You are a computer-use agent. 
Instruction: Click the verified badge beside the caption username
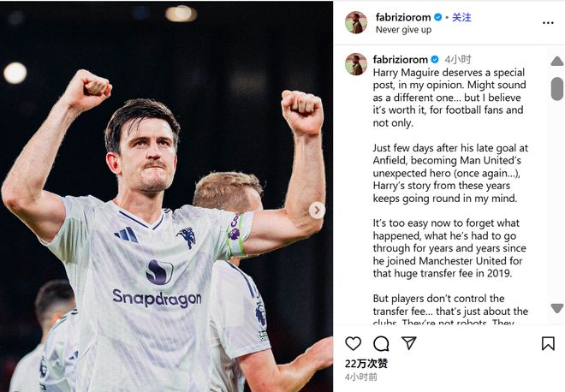pos(435,60)
